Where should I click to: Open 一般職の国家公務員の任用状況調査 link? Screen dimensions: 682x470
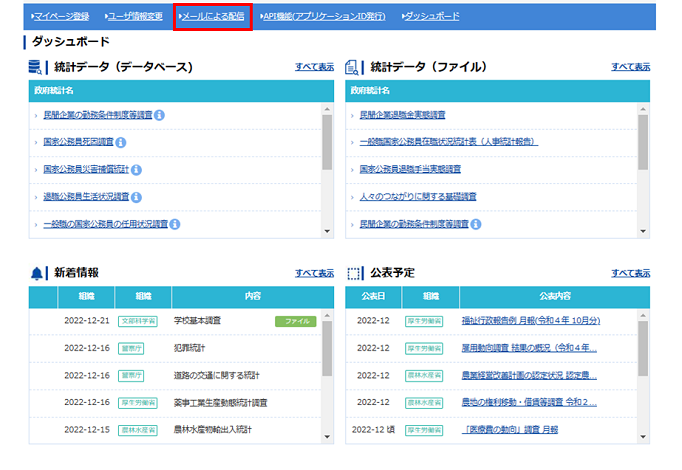106,224
